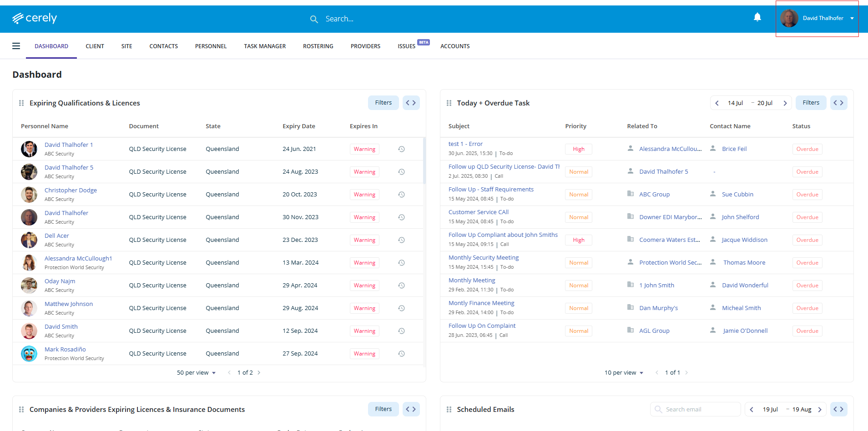Click the Scheduled Emails panel drag handle

tap(449, 410)
